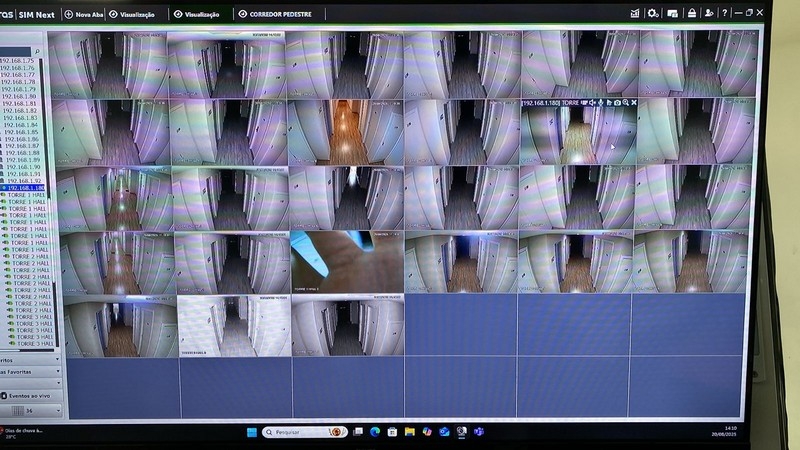Select camera 192.168.1.75 in device list
The image size is (800, 450).
[x=18, y=61]
